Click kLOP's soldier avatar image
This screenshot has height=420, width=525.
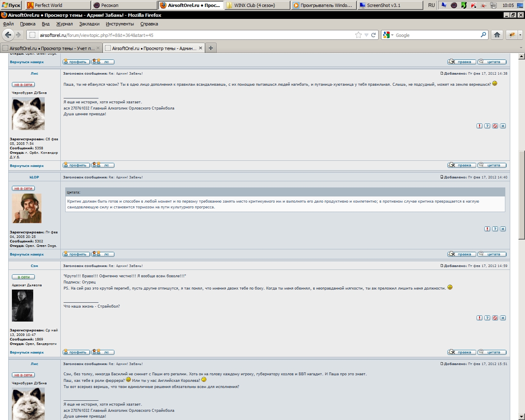27,208
